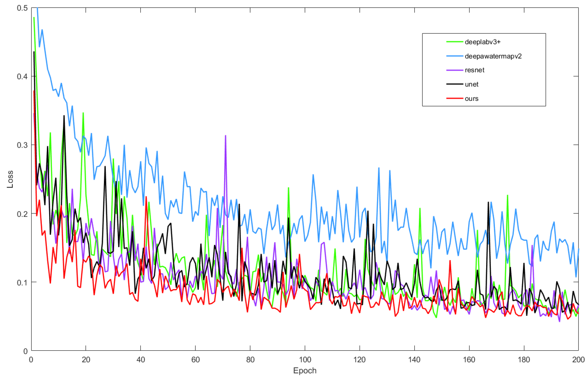Select the black unet line sample in legend

pyautogui.click(x=455, y=84)
